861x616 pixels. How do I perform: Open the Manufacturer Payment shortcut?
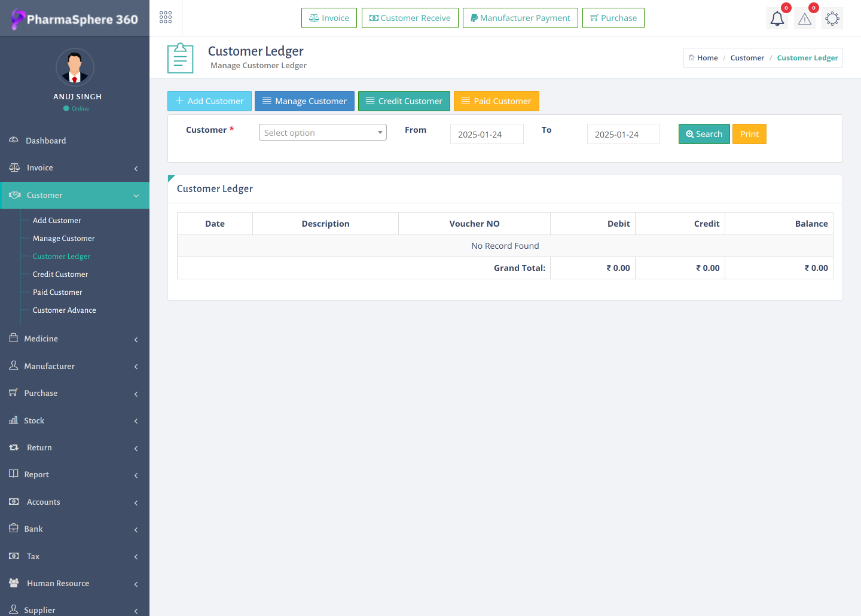[520, 18]
